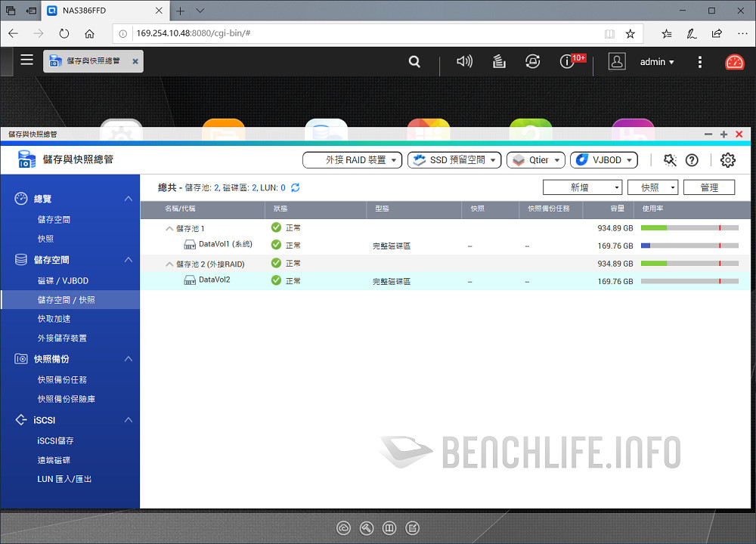This screenshot has height=544, width=756.
Task: Collapse the 儲存池 2 (外接RAID) tree row
Action: 169,264
